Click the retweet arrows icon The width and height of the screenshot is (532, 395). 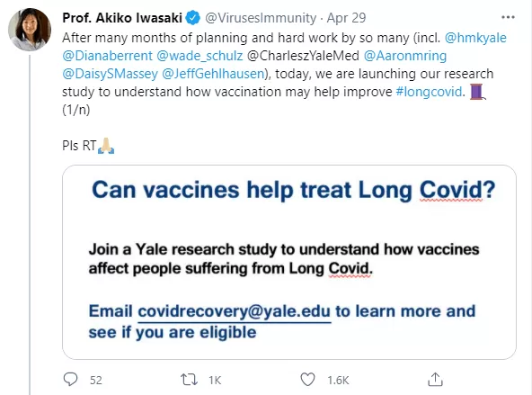pos(189,380)
